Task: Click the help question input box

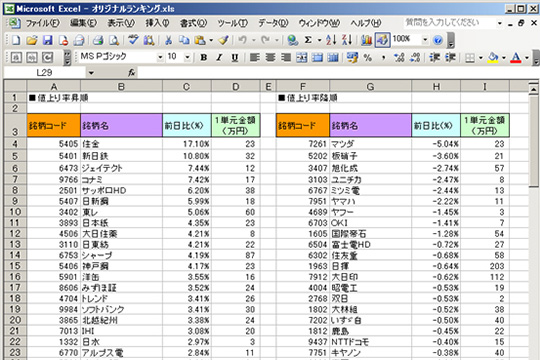Action: tap(449, 23)
